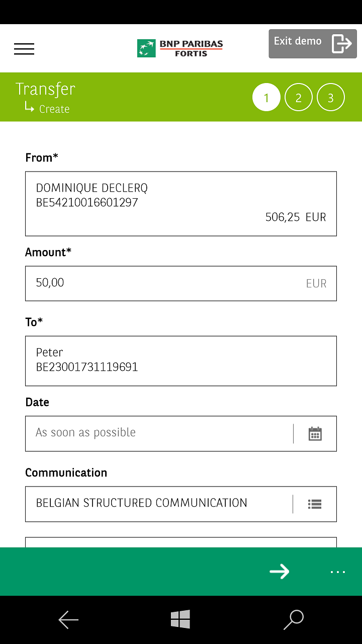
Task: Tap the phone Search magnifier
Action: pos(294,619)
